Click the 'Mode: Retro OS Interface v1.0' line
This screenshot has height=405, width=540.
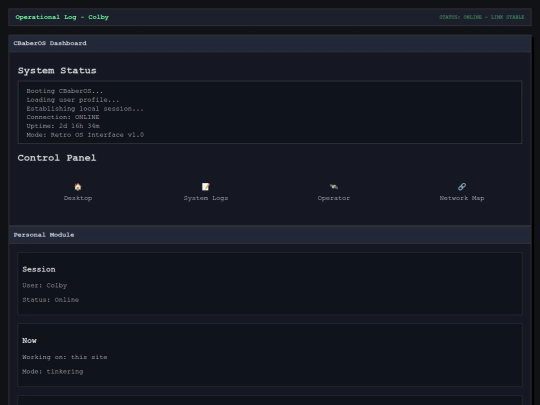coord(85,135)
